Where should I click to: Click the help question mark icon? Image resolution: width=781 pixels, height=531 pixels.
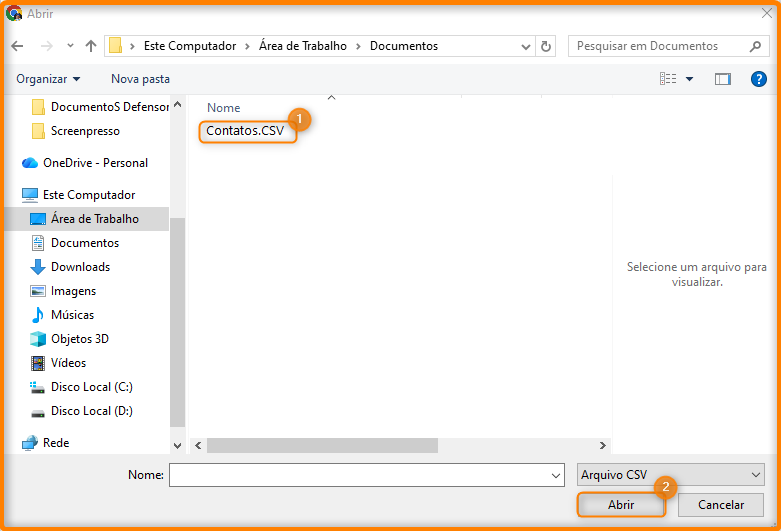(x=758, y=79)
